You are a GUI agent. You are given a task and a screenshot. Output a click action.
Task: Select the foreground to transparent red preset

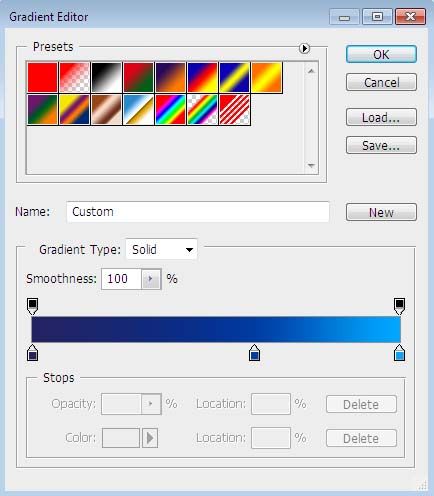coord(74,77)
